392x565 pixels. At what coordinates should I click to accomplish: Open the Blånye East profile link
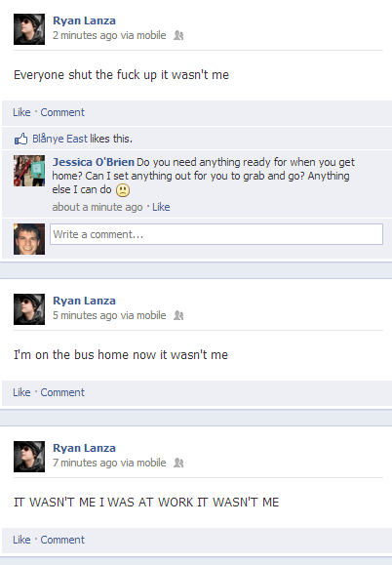point(59,139)
